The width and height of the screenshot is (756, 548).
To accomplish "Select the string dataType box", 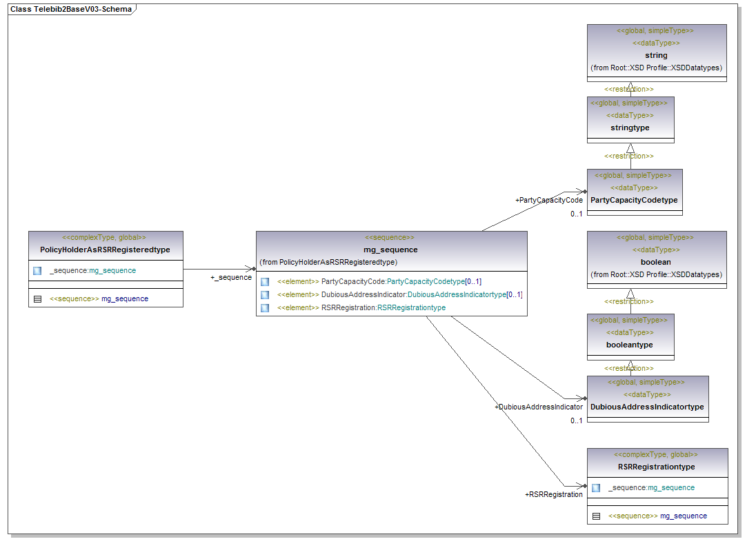I will [656, 55].
